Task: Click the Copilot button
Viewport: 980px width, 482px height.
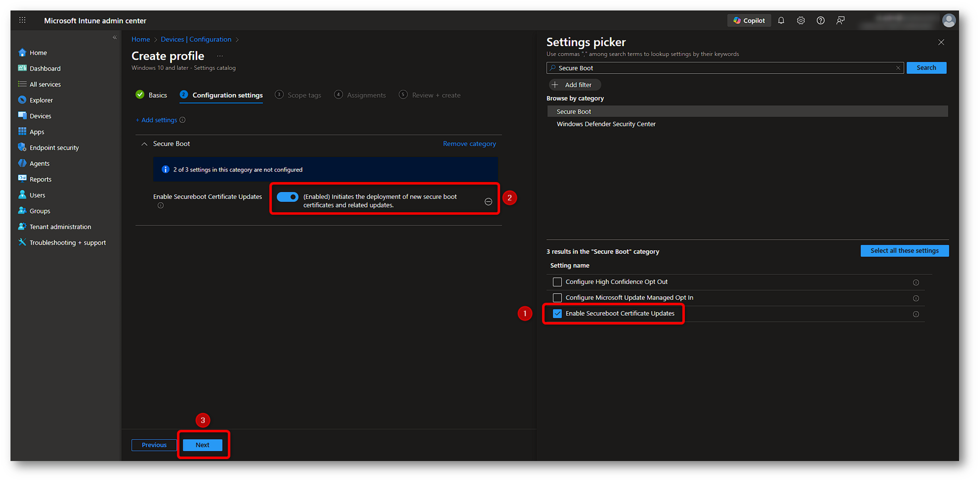Action: (749, 20)
